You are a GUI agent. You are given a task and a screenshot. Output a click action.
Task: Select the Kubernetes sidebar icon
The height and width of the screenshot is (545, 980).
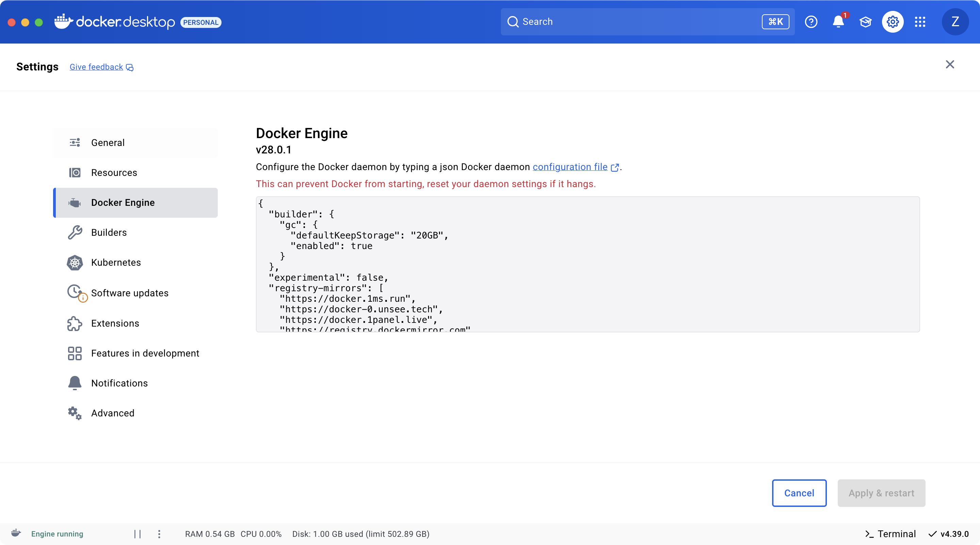75,262
